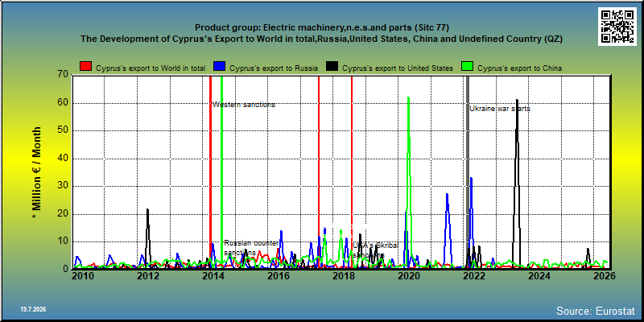Click the y-axis value 30
Screen dimensions: 644x322
coord(63,186)
